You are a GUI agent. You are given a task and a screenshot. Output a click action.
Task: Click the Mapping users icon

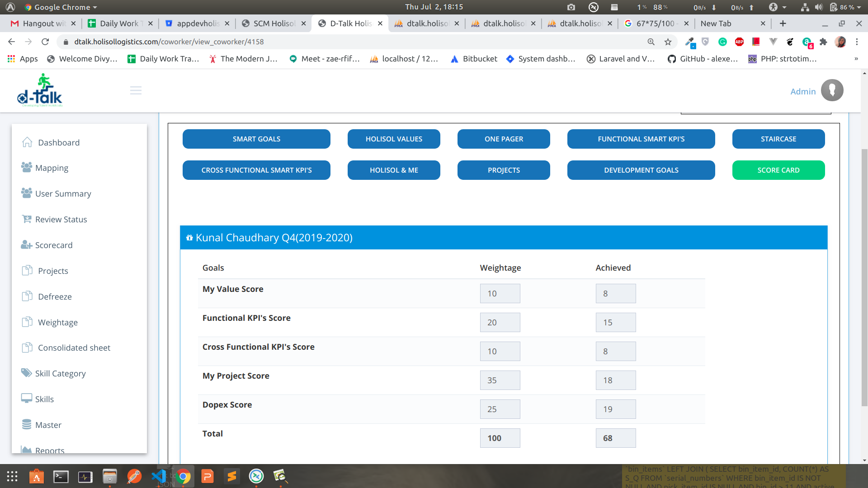(26, 167)
